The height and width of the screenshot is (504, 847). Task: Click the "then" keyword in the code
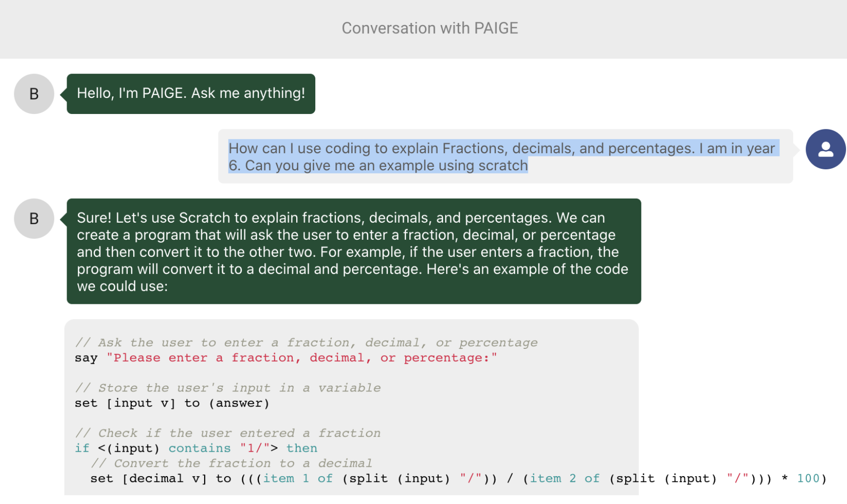[302, 448]
